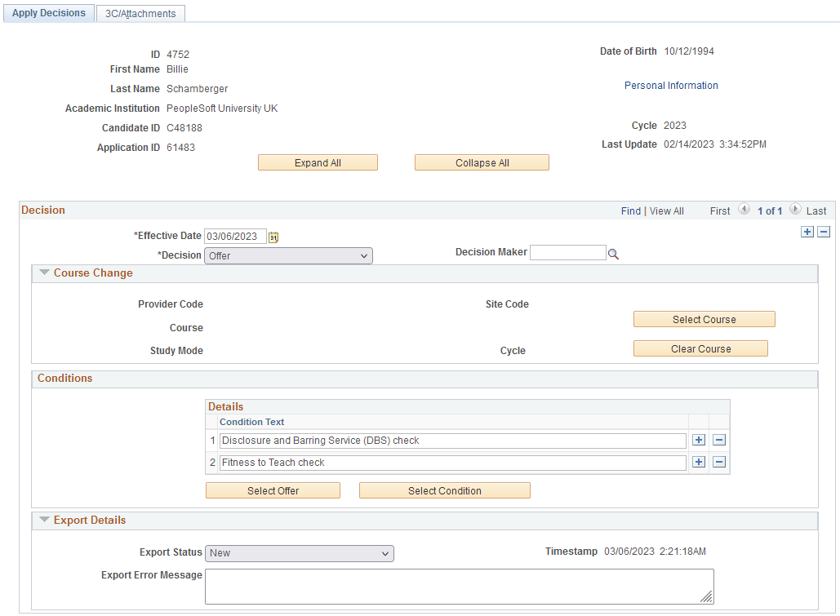Viewport: 840px width, 616px height.
Task: Click the Select Condition button
Action: point(445,490)
